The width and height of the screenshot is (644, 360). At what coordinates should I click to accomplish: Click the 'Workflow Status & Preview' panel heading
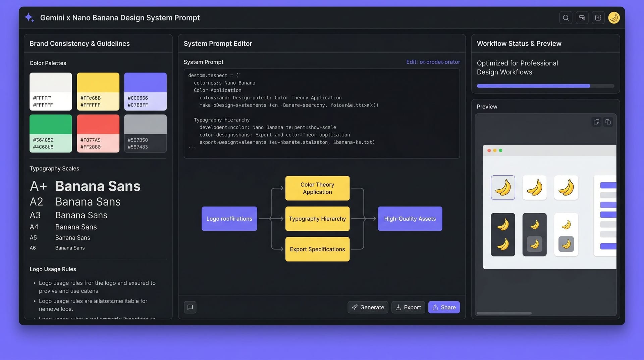tap(519, 44)
